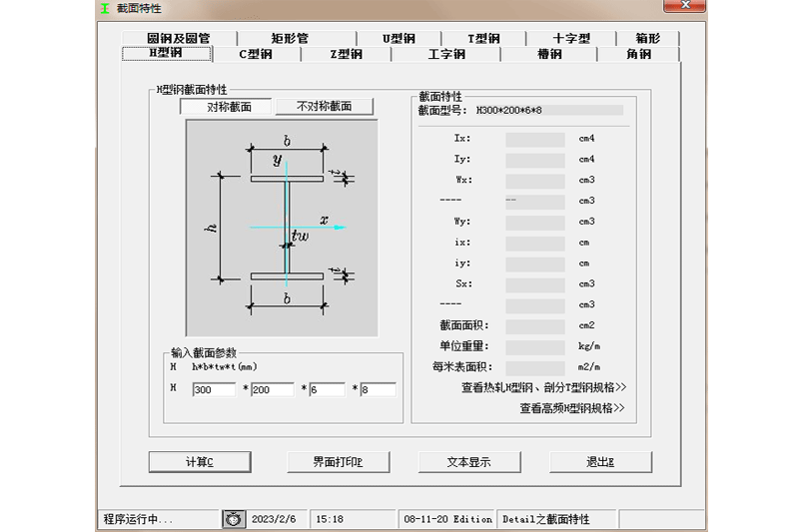The width and height of the screenshot is (799, 532).
Task: Select the H型钢 tab
Action: (166, 53)
